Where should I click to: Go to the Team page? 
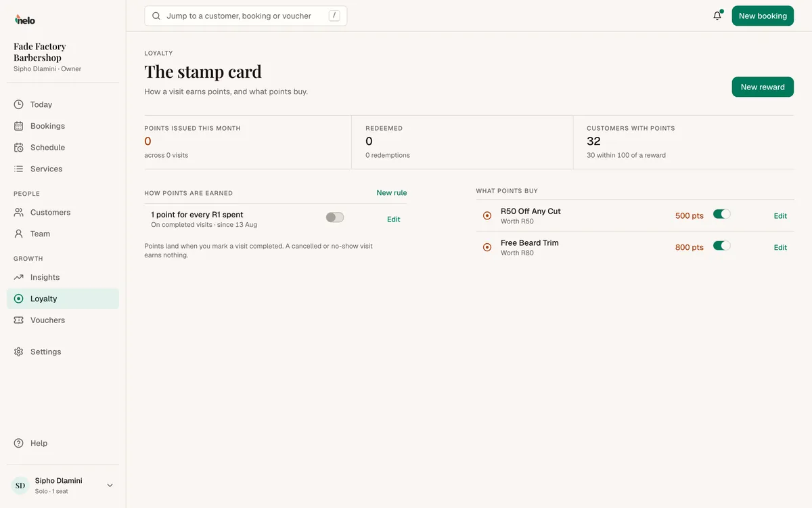(63, 234)
